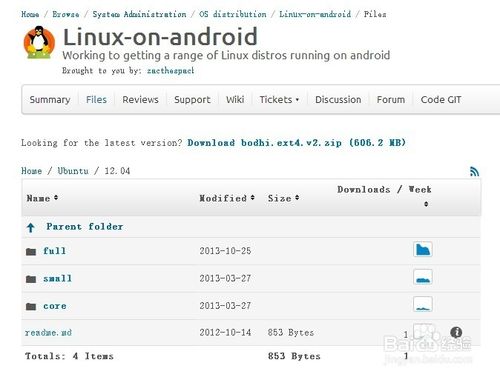
Task: Open the Wiki tab
Action: pyautogui.click(x=235, y=99)
